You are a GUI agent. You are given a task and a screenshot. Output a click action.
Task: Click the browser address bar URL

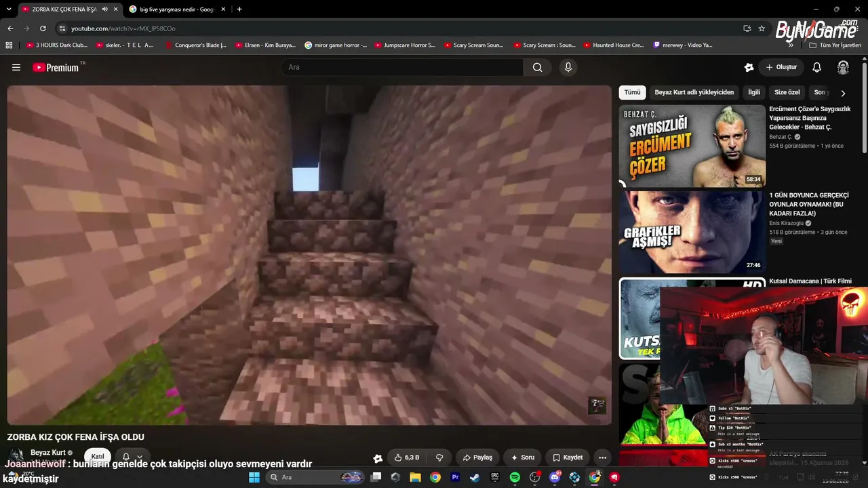click(x=123, y=28)
